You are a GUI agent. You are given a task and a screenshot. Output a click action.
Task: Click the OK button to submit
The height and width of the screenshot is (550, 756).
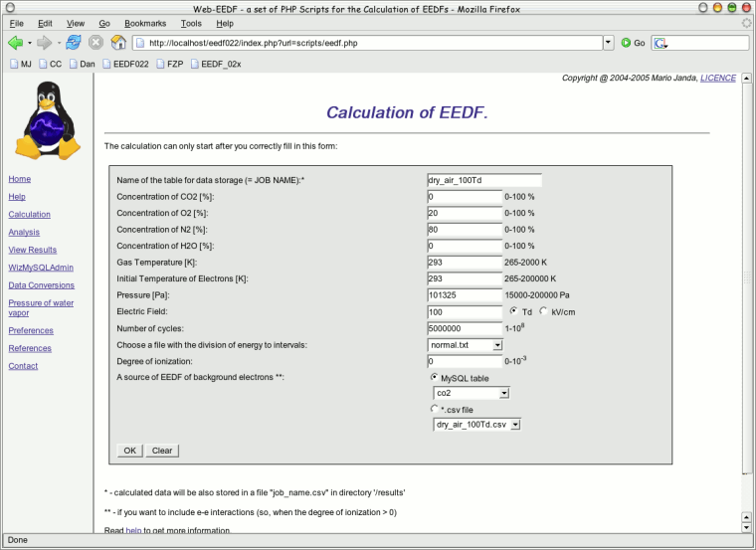click(129, 451)
